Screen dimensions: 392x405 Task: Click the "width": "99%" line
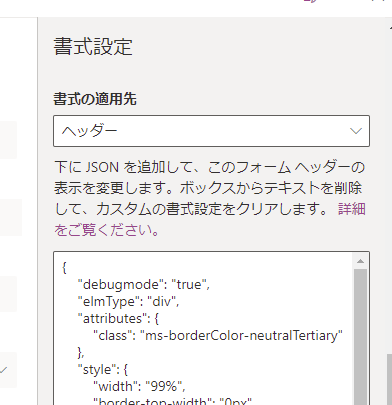pos(139,386)
